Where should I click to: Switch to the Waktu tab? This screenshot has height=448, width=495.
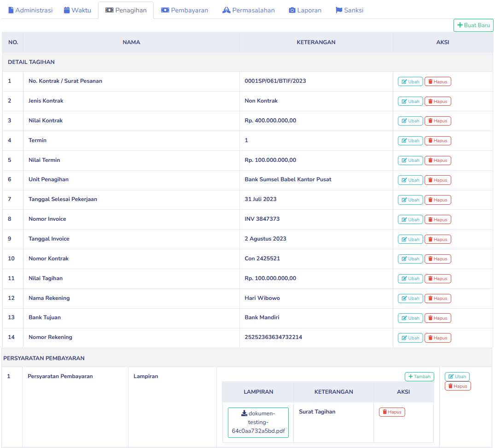tap(77, 10)
